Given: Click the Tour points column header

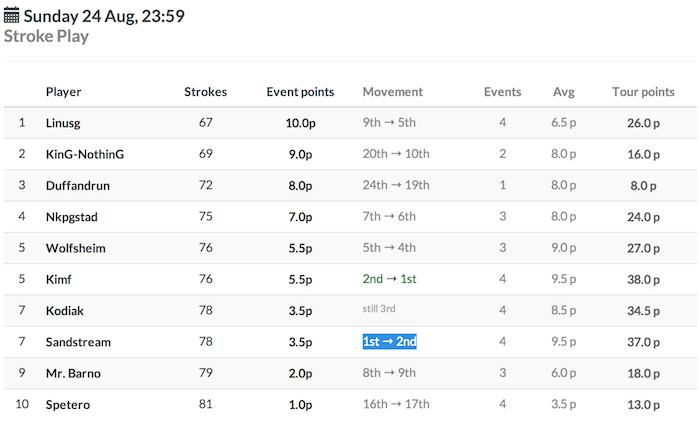Looking at the screenshot, I should pyautogui.click(x=643, y=92).
